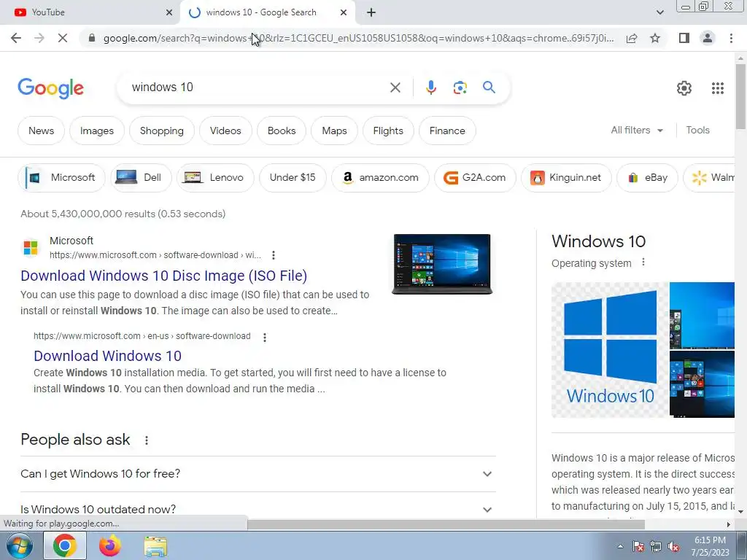The height and width of the screenshot is (560, 747).
Task: Select the News filter
Action: tap(41, 131)
